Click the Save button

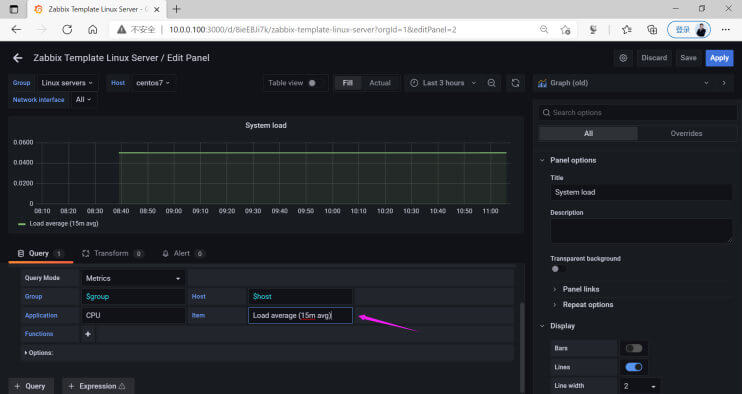tap(688, 58)
